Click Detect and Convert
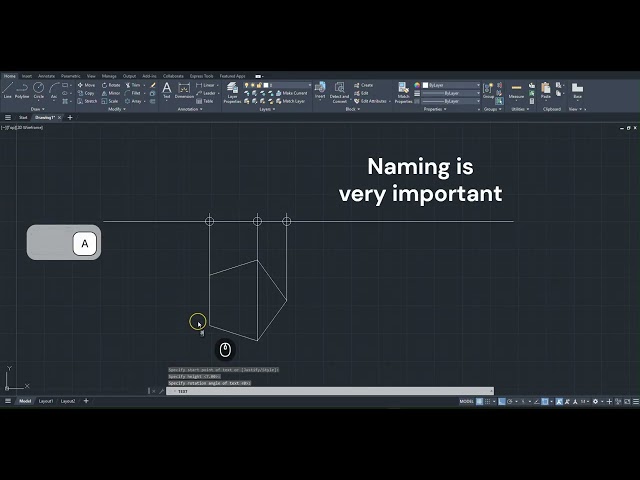640x480 pixels. pyautogui.click(x=339, y=93)
